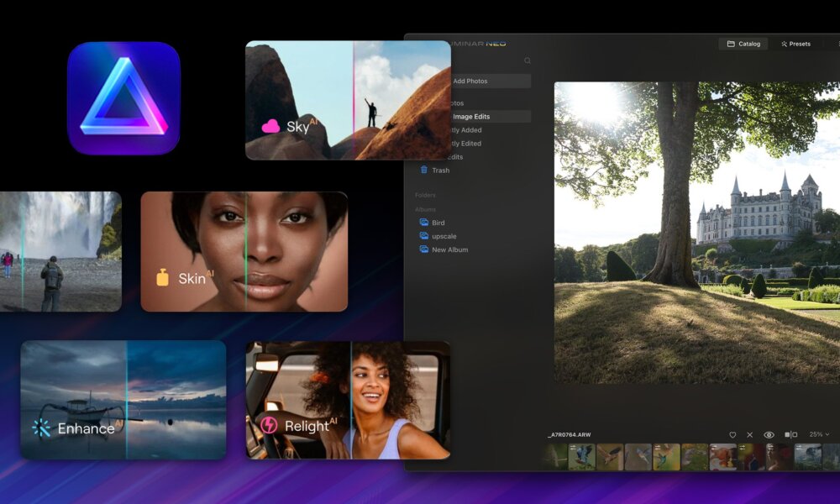Click the Folders section header

pyautogui.click(x=425, y=196)
